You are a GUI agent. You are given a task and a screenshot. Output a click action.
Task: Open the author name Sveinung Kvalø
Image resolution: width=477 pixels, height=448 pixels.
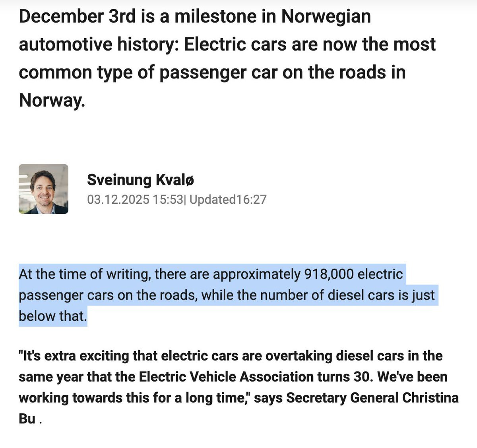click(140, 180)
